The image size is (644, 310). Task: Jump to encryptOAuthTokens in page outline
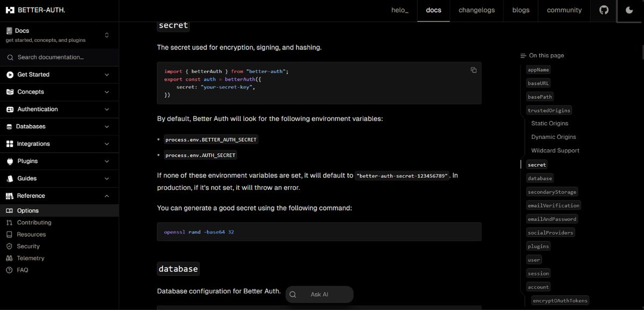tap(560, 300)
